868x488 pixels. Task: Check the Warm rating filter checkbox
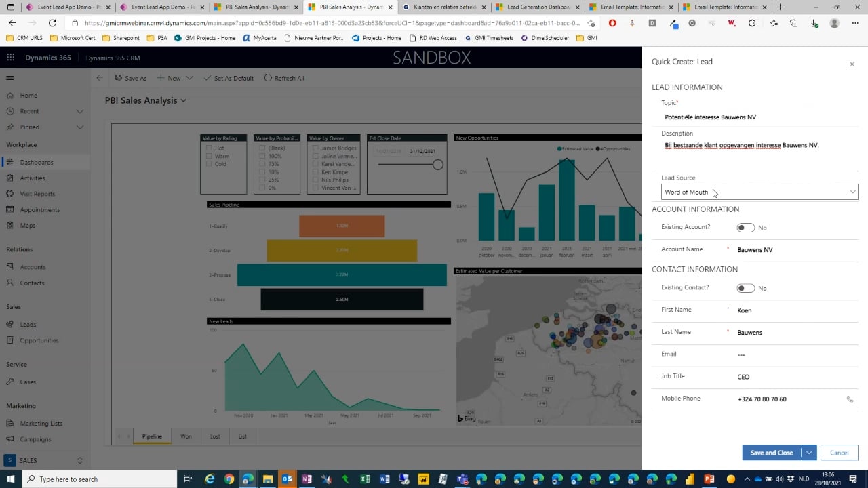tap(209, 156)
